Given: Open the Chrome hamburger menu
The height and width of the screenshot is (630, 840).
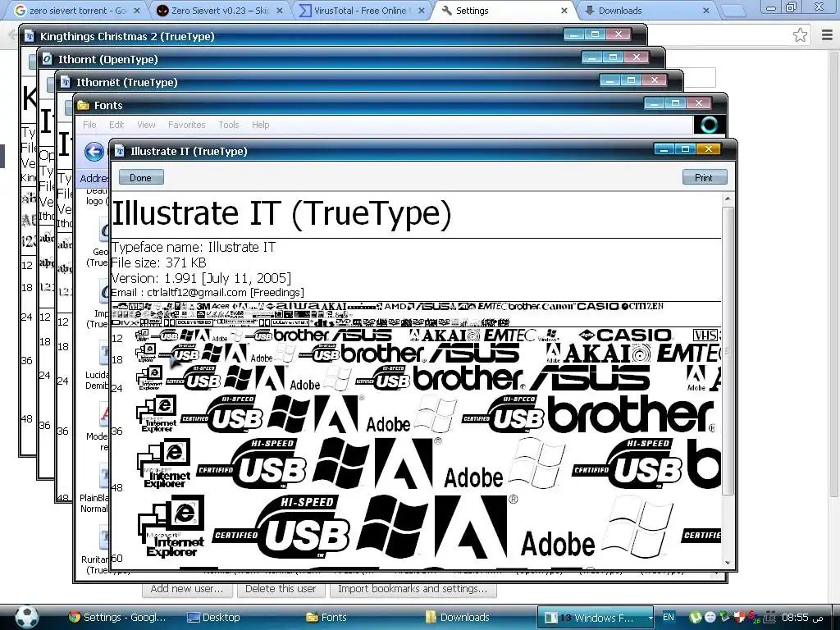Looking at the screenshot, I should pos(827,35).
